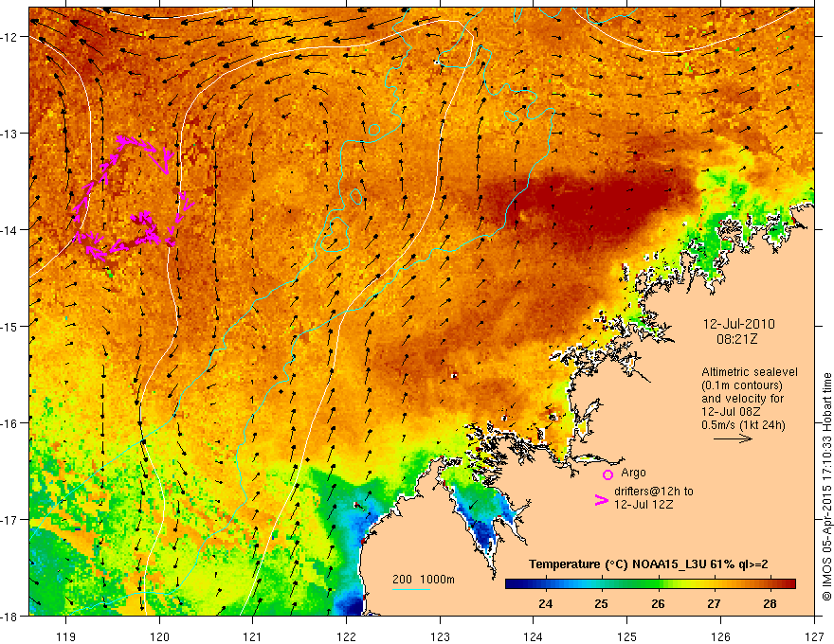
Task: Click the date text 12-Jul-2010
Action: tap(739, 324)
